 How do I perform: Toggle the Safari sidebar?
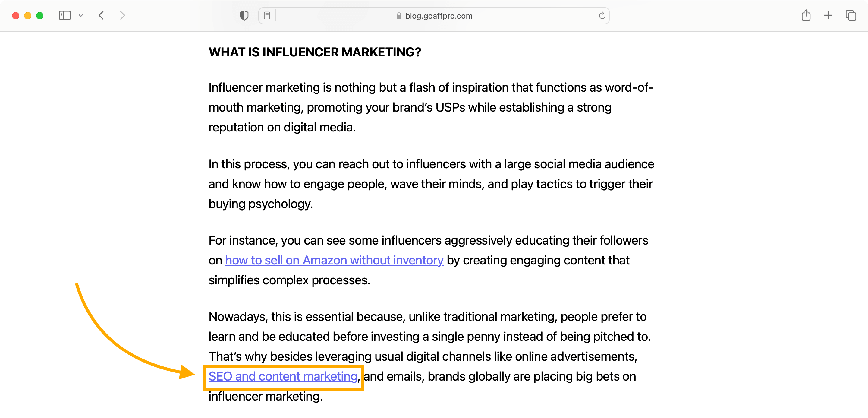[x=65, y=15]
